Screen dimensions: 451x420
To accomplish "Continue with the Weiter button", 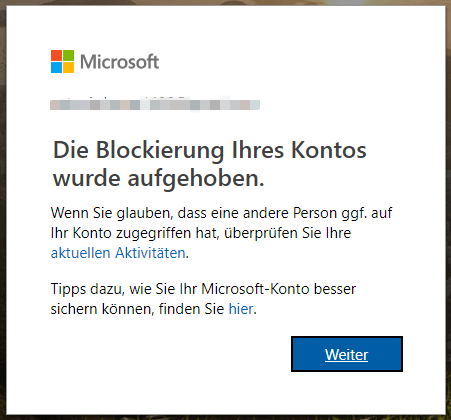I will (347, 354).
